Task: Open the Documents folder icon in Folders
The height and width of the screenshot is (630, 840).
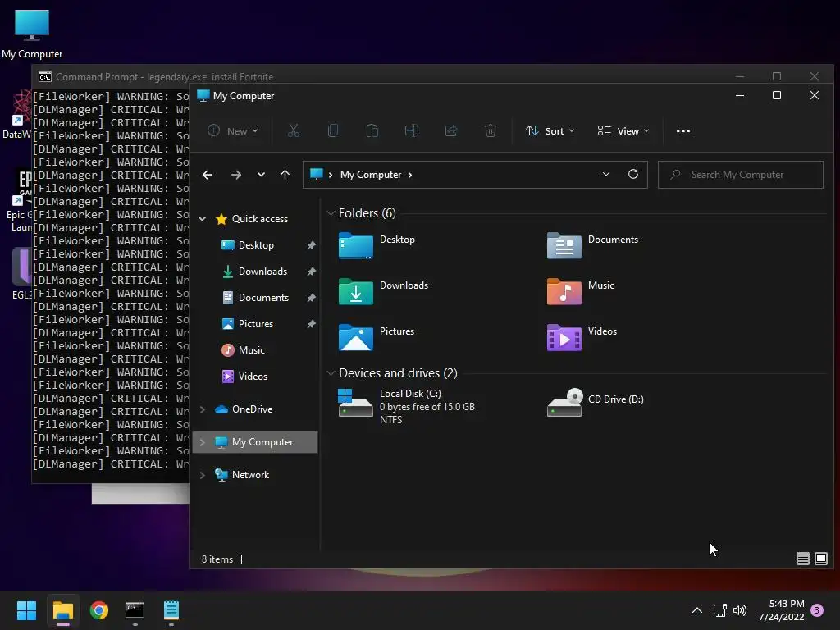Action: click(x=564, y=246)
